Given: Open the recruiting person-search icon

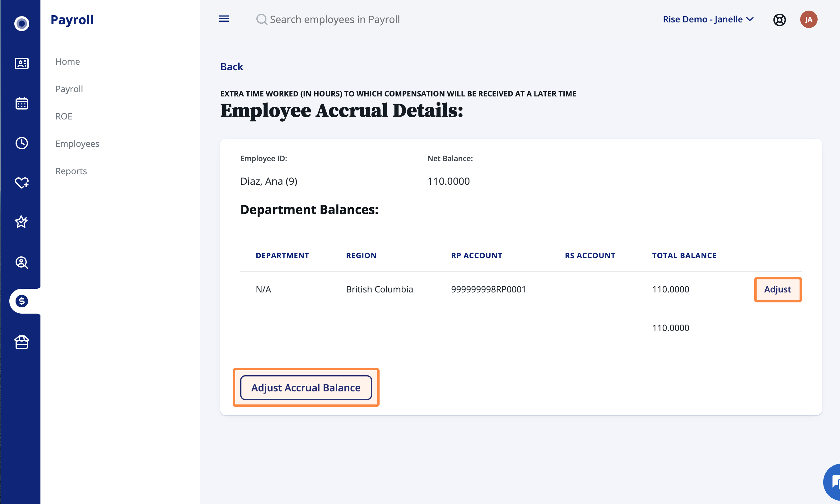Looking at the screenshot, I should point(22,263).
